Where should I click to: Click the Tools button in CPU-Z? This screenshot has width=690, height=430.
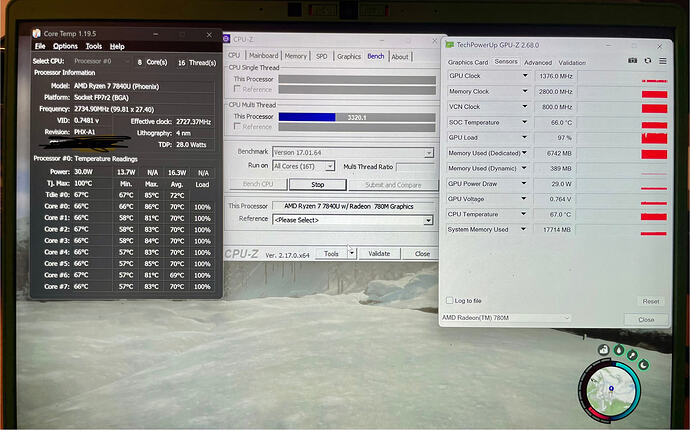pyautogui.click(x=331, y=254)
